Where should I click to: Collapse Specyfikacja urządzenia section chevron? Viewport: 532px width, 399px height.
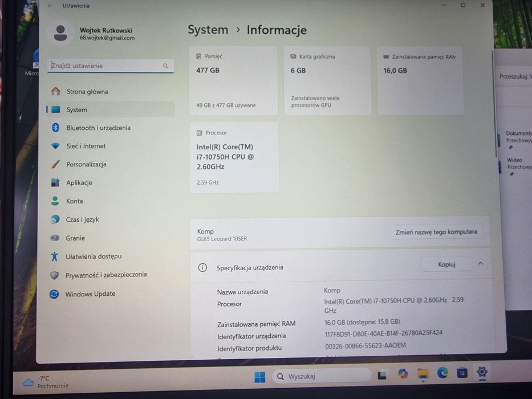tap(481, 263)
